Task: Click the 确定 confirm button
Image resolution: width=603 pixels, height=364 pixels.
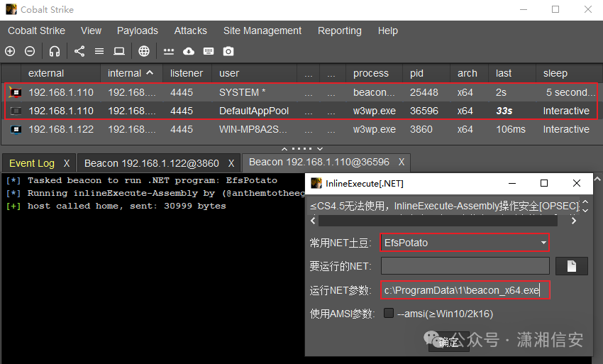Action: (449, 342)
